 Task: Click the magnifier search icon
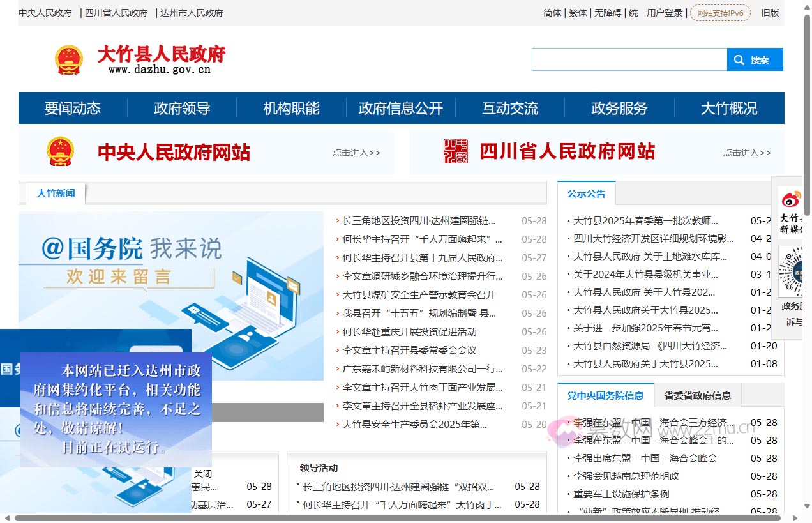point(739,59)
